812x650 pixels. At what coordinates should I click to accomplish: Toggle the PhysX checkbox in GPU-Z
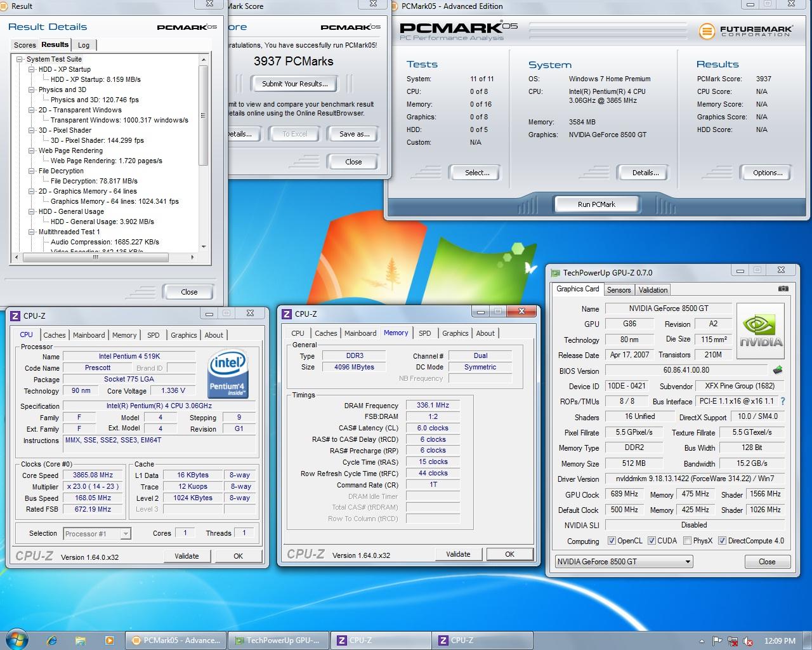tap(687, 541)
